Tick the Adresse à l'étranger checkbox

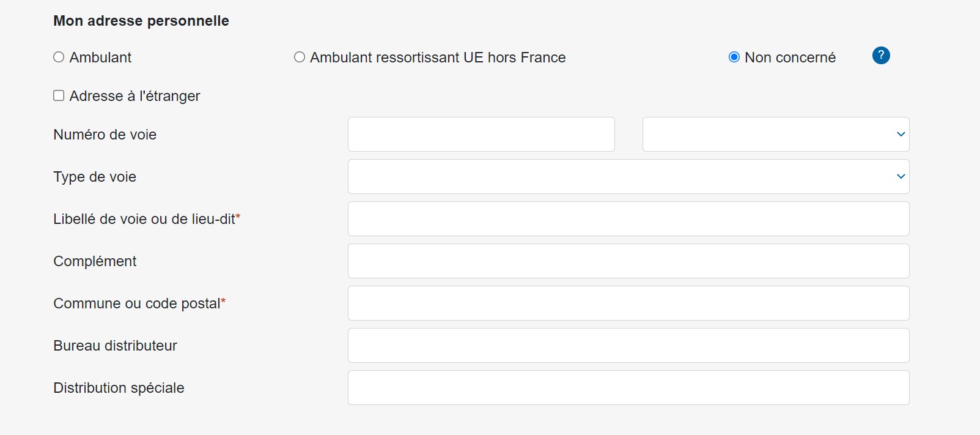click(x=59, y=95)
